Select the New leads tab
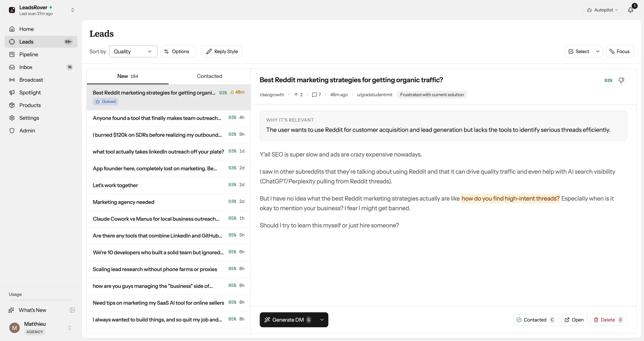 point(127,76)
